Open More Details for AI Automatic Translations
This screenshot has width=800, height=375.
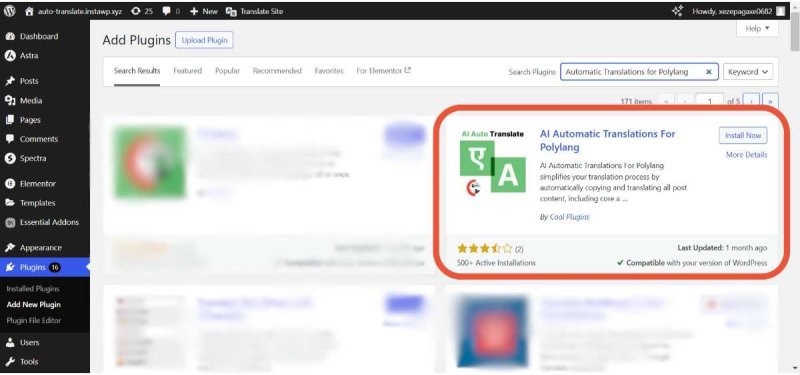coord(746,155)
